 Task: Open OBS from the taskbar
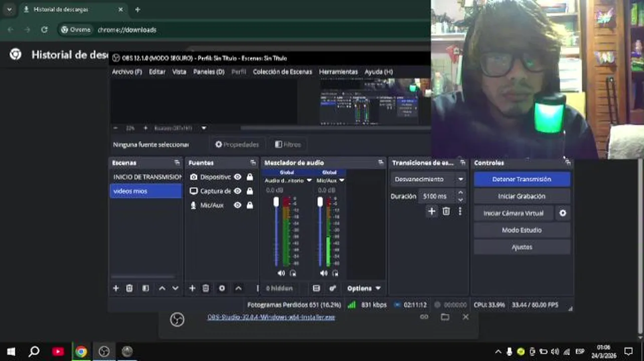104,351
